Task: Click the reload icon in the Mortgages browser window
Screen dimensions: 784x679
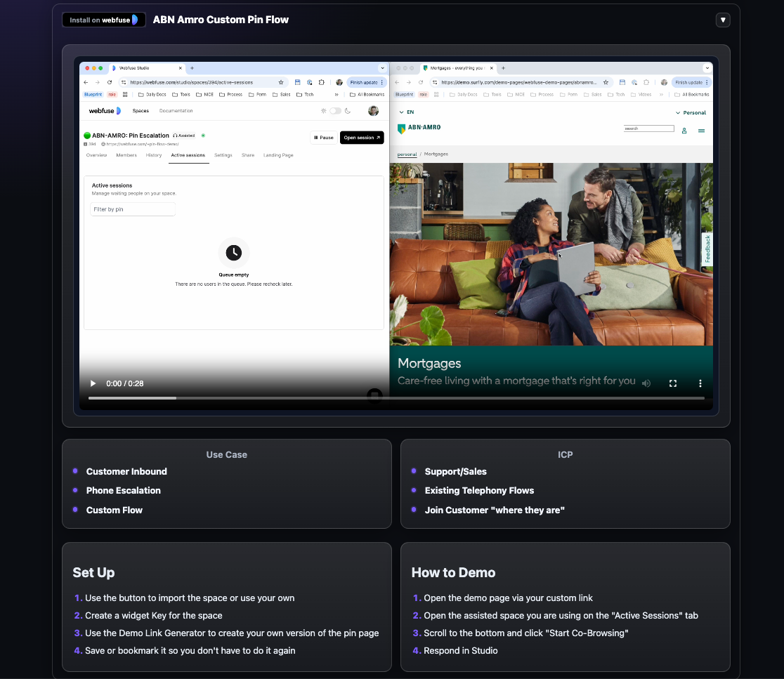Action: 421,82
